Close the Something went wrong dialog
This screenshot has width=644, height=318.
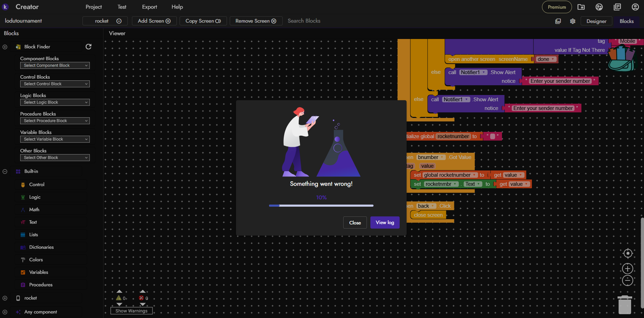[x=355, y=223]
